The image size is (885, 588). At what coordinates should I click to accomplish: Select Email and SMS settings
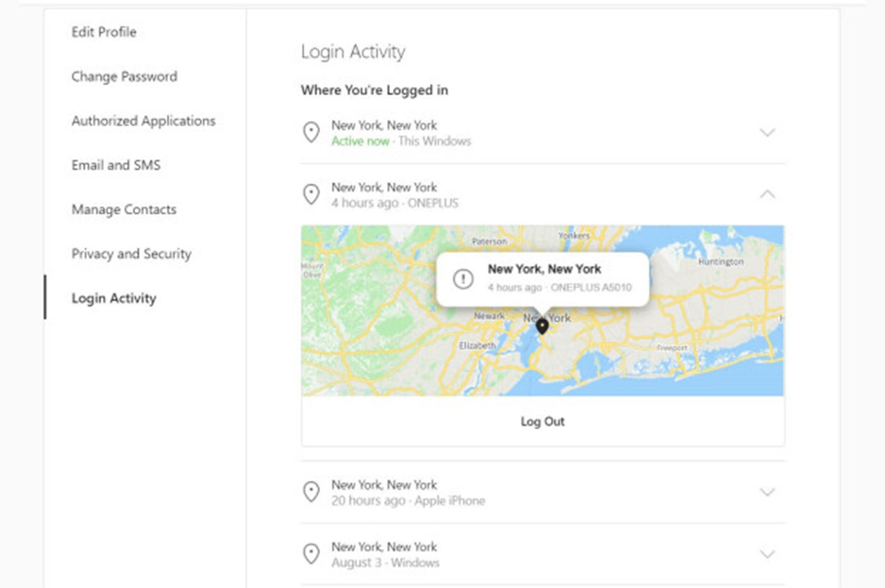(x=116, y=165)
